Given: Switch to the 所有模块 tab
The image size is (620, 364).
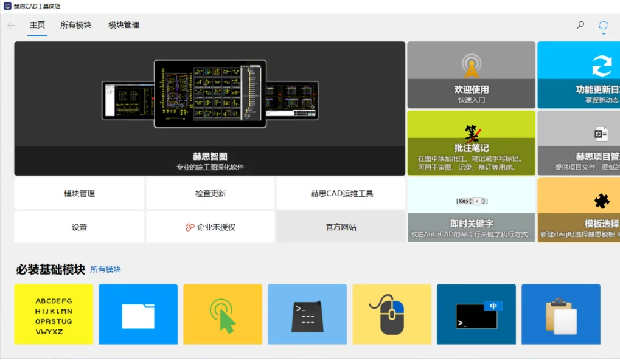Looking at the screenshot, I should (x=75, y=25).
